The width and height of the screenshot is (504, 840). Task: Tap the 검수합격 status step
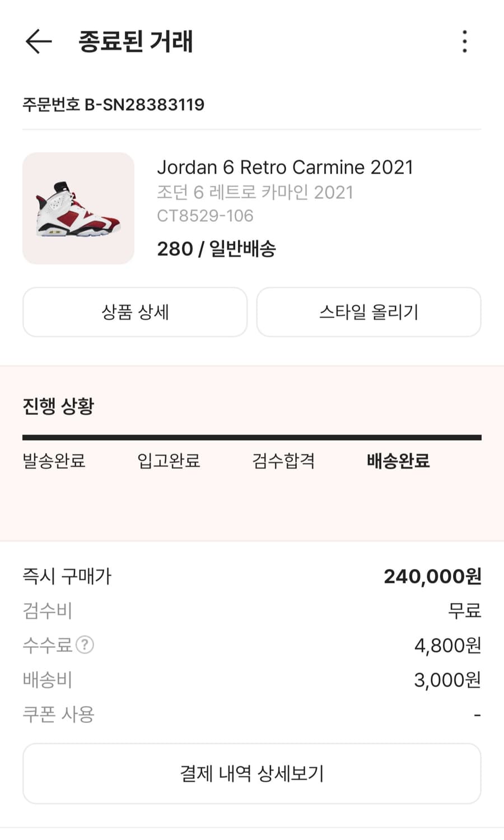pyautogui.click(x=283, y=461)
